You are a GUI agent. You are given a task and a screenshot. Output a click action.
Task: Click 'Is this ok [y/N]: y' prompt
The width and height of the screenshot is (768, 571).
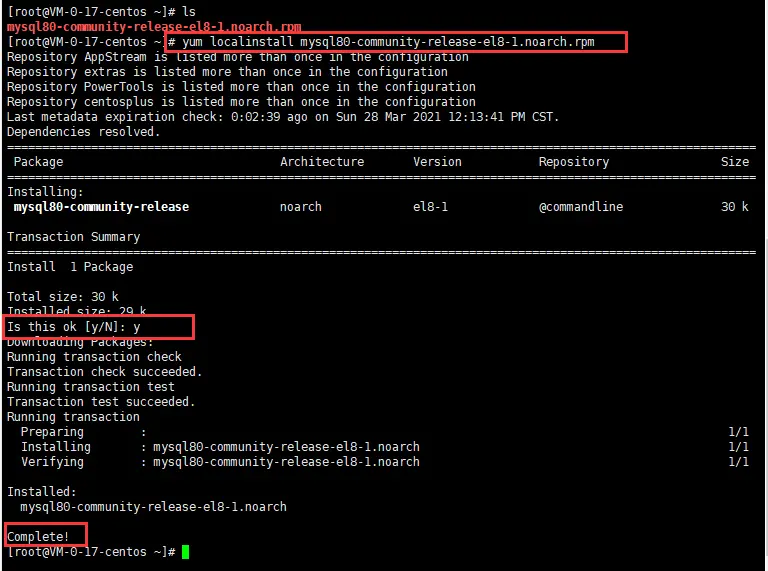point(73,327)
